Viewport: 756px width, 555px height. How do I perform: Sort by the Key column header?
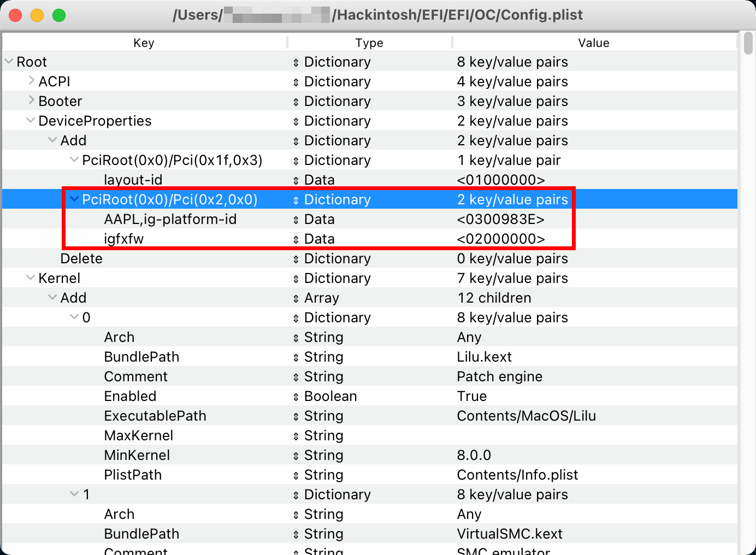tap(144, 43)
